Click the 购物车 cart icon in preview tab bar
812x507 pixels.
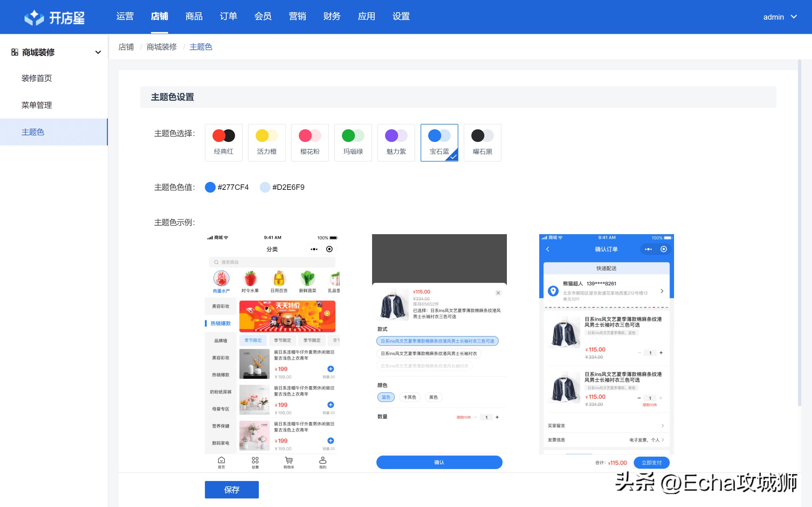click(x=288, y=460)
